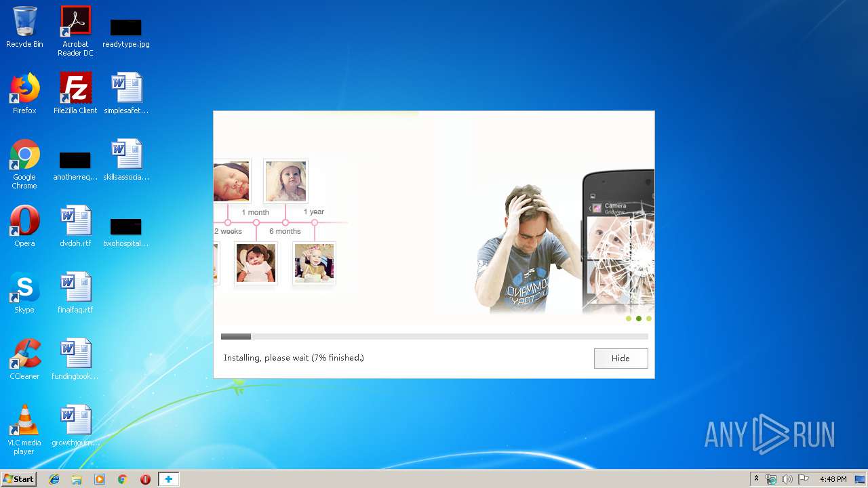
Task: Launch CCleaner from the desktop
Action: (24, 359)
